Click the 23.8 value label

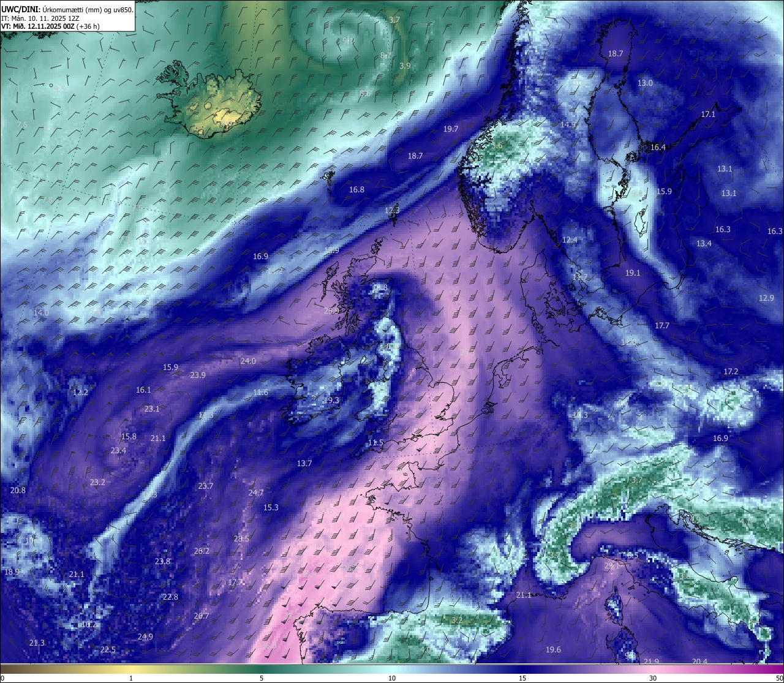[162, 561]
